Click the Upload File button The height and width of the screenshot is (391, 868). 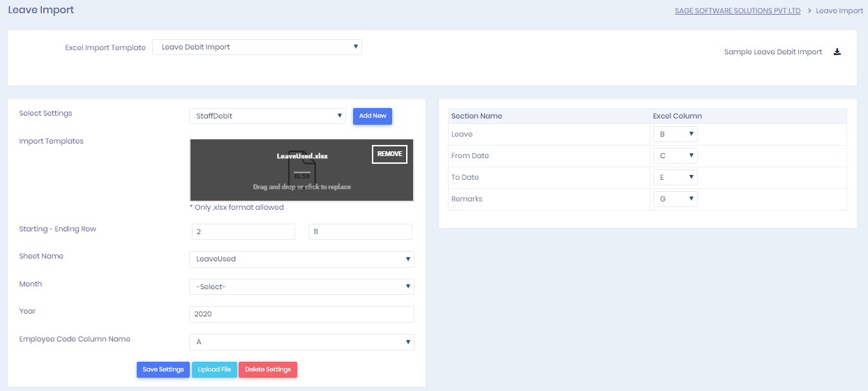point(214,369)
